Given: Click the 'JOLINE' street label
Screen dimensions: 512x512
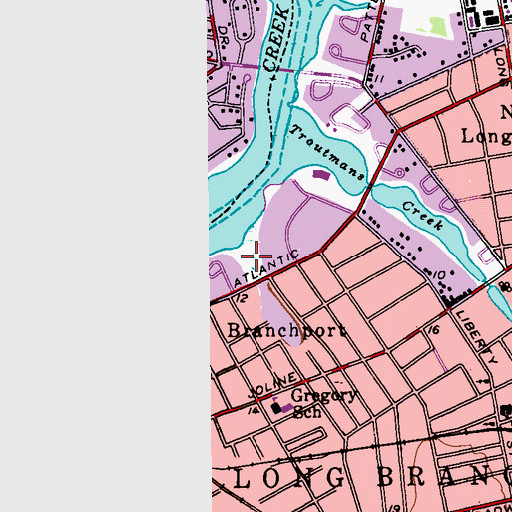Looking at the screenshot, I should (272, 385).
